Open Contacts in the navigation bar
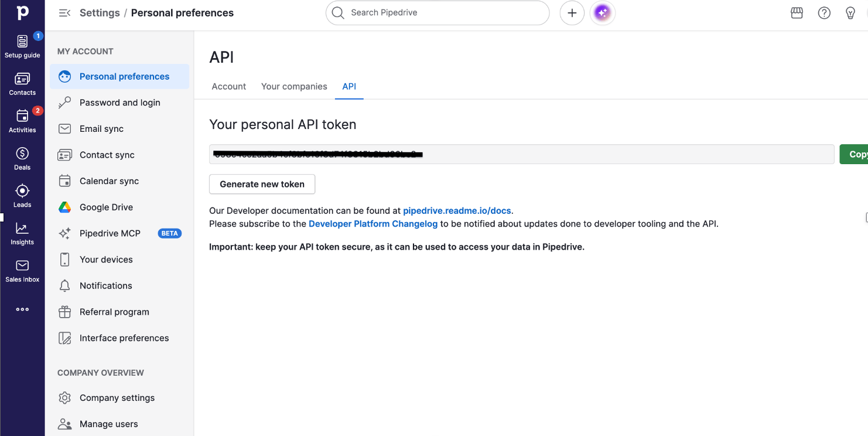Screen dimensions: 868x436 click(22, 84)
